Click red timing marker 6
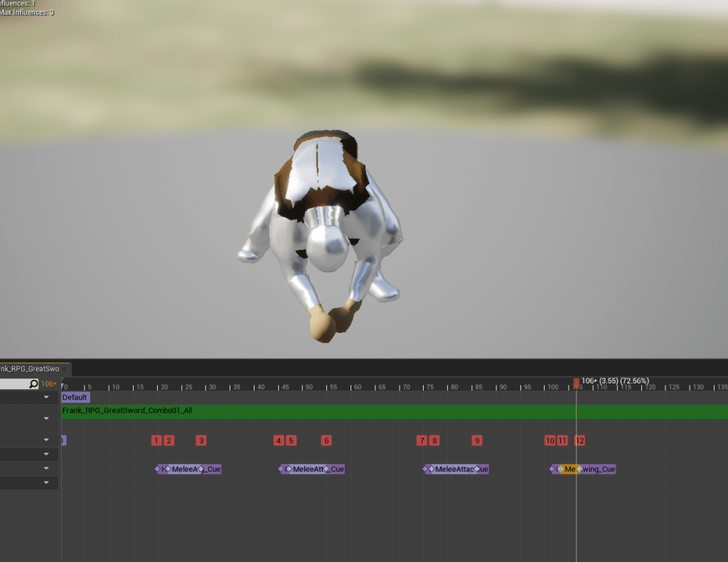 point(326,440)
